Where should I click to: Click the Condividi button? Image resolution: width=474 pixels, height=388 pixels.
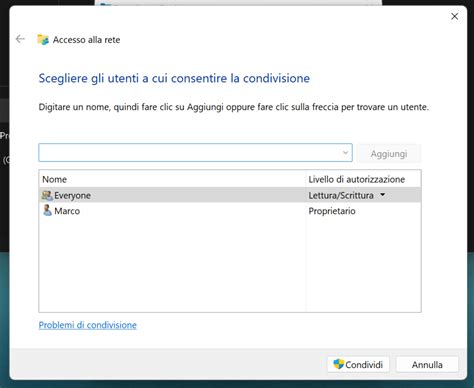click(x=358, y=364)
